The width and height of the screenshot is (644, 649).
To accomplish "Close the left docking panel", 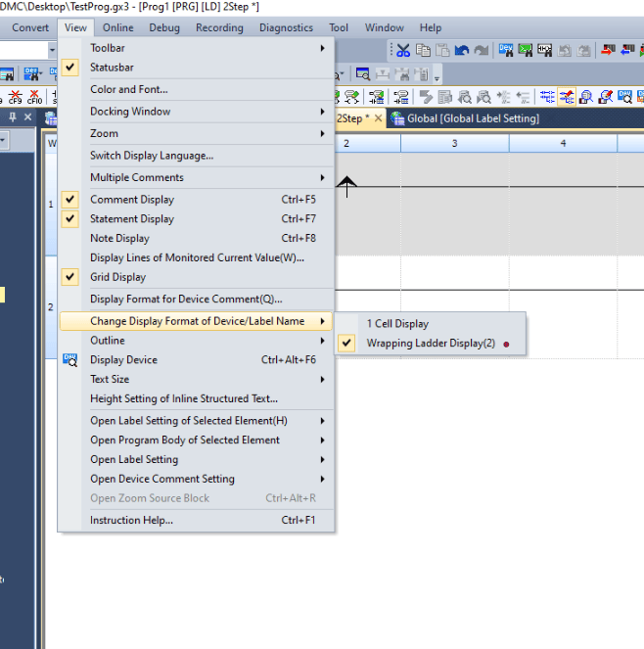I will click(x=27, y=117).
